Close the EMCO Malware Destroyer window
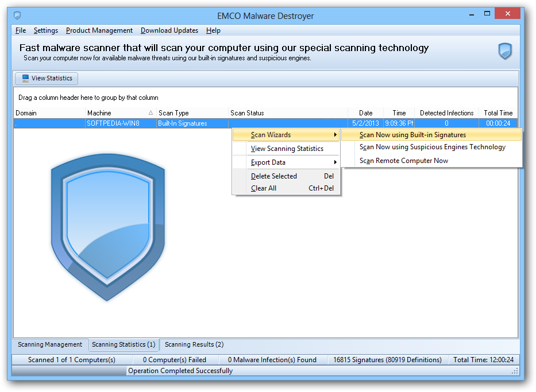Image resolution: width=536 pixels, height=392 pixels. 508,14
